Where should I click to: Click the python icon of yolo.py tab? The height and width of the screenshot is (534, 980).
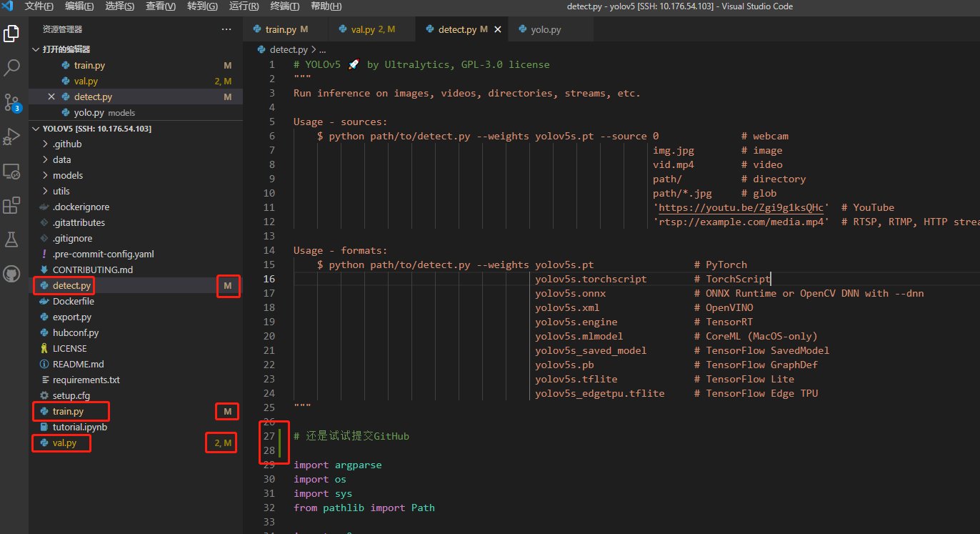523,29
